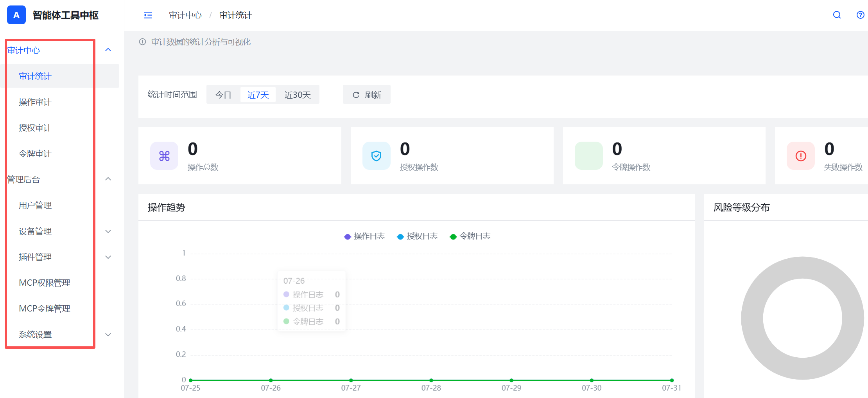Screen dimensions: 868x398
Task: Collapse 审计中心 menu chevron
Action: 108,50
